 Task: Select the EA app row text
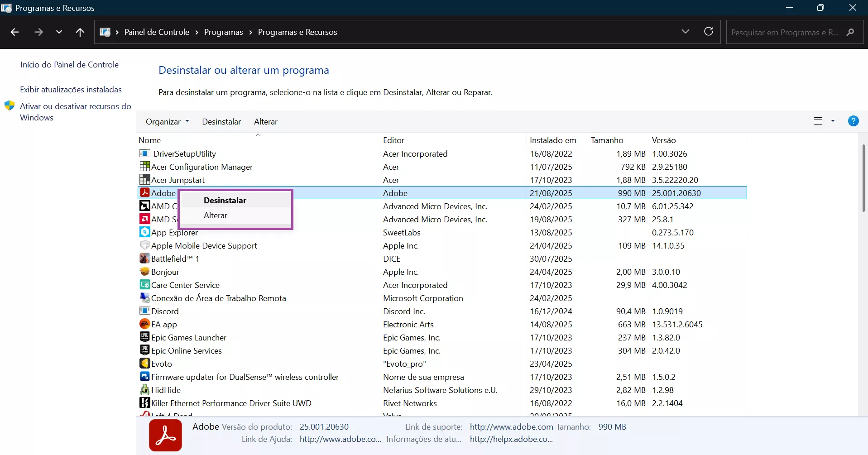pos(164,325)
